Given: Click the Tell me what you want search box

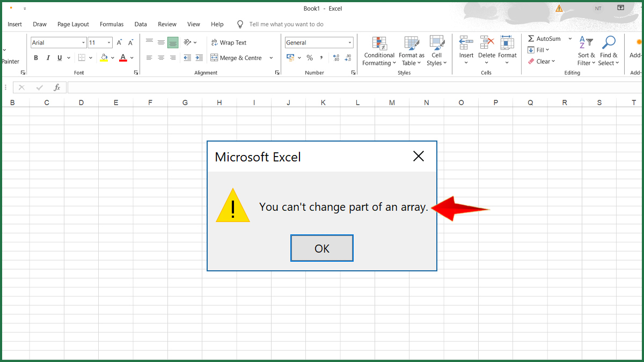Looking at the screenshot, I should point(286,24).
